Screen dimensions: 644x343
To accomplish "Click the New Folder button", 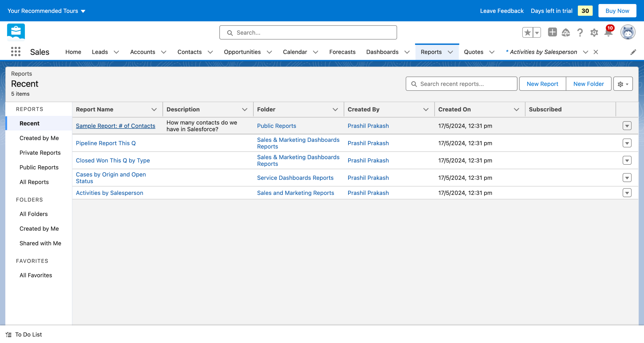I will pyautogui.click(x=588, y=84).
